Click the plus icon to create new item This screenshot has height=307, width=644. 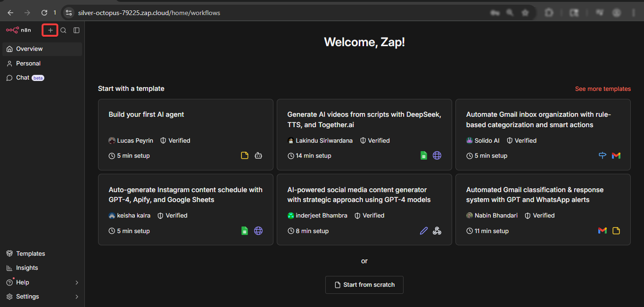pyautogui.click(x=50, y=30)
